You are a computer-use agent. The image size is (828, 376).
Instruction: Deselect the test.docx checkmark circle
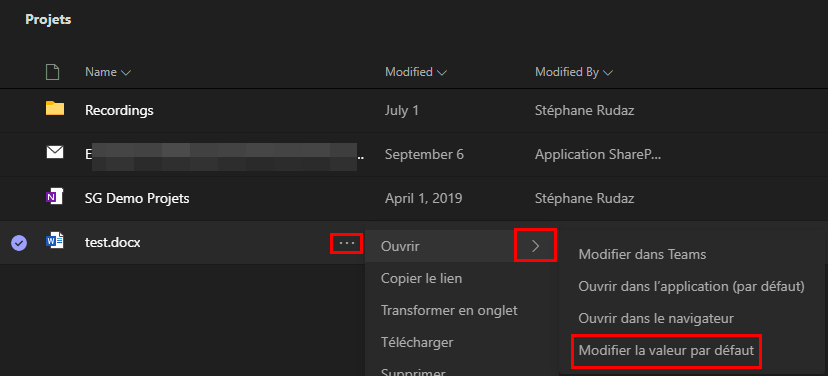[19, 243]
